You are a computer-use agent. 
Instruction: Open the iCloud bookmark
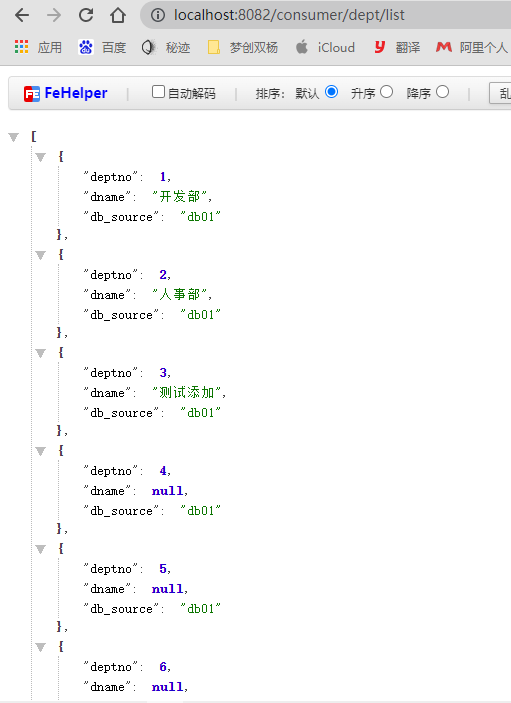325,47
